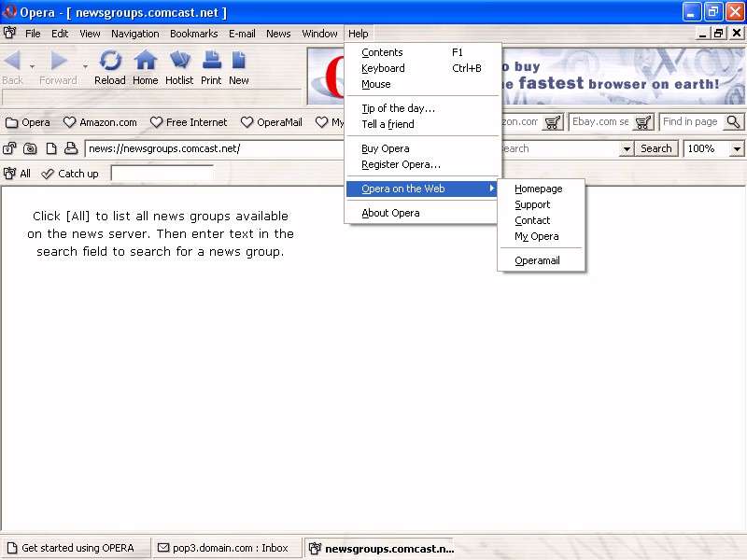Viewport: 747px width, 560px height.
Task: Open the Forward history dropdown arrow
Action: point(85,66)
